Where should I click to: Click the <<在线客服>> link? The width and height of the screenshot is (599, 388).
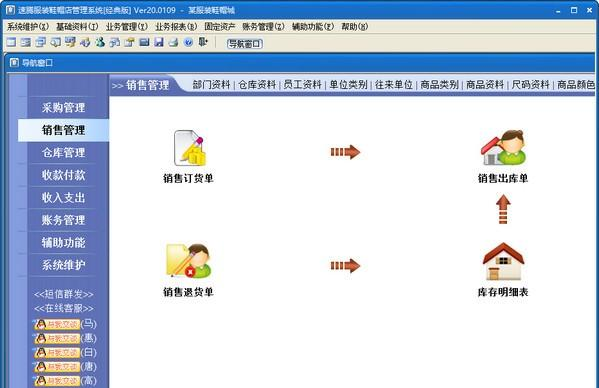64,308
